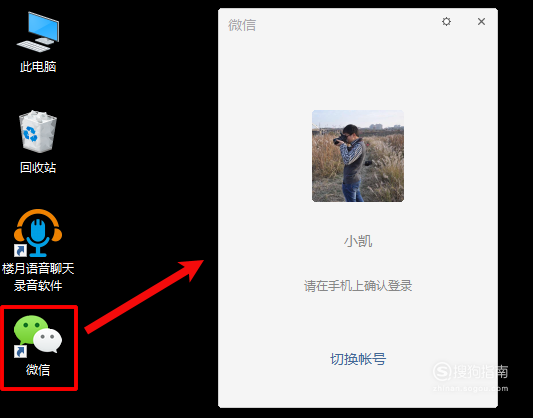Screen dimensions: 533x418
Task: Click the 微信 title in the login window
Action: pyautogui.click(x=242, y=25)
